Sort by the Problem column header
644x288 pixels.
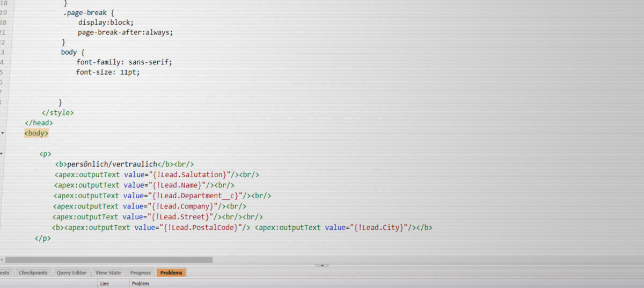[140, 283]
